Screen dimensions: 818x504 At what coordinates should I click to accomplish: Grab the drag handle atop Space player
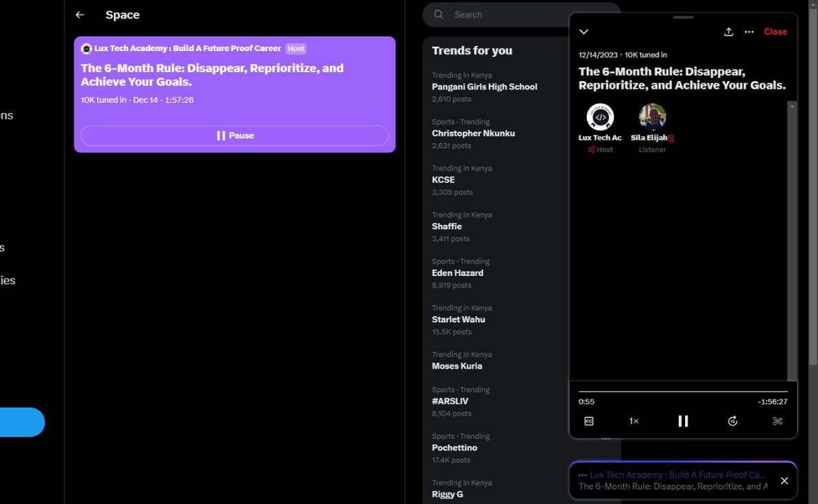[683, 17]
